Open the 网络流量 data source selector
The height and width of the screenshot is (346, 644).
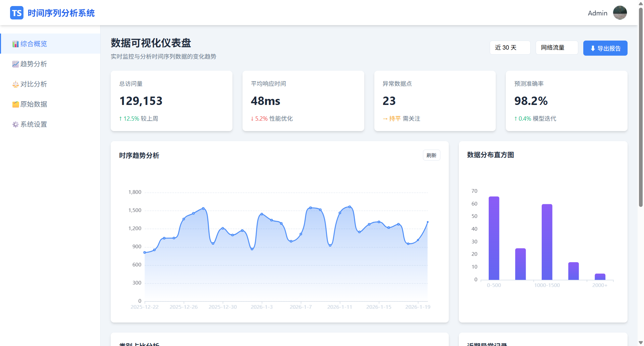(x=556, y=48)
